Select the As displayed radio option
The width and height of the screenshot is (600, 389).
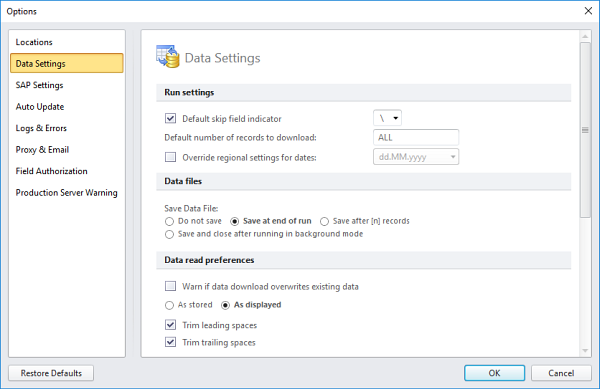[225, 305]
